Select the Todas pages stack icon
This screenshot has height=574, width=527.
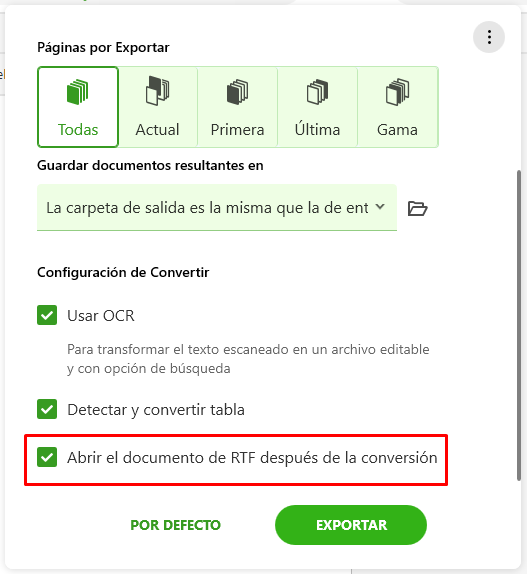coord(78,92)
